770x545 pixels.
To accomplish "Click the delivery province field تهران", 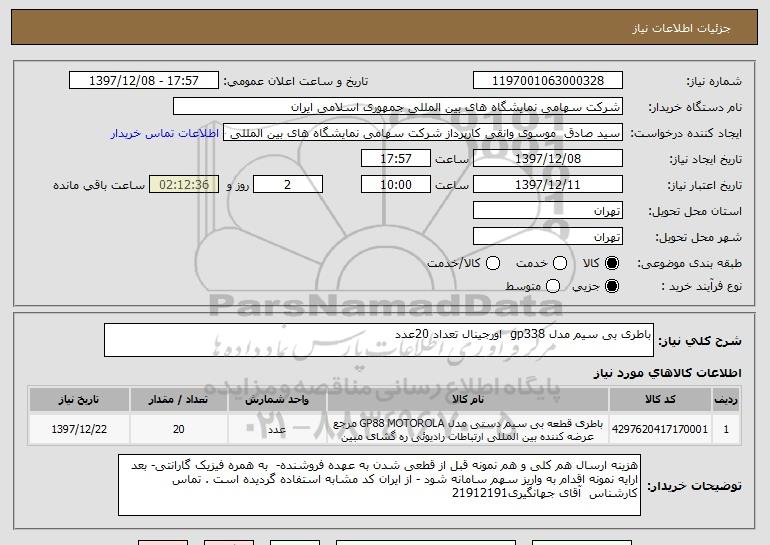I will pos(548,211).
